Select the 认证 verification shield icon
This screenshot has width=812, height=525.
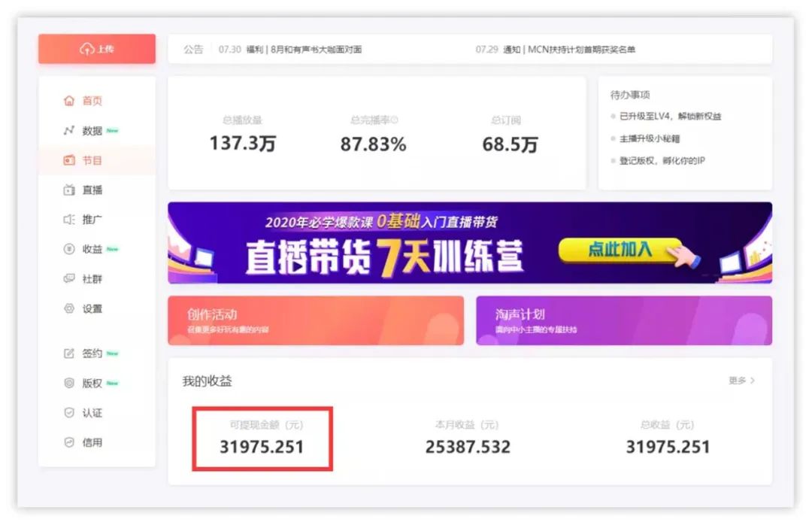click(69, 412)
